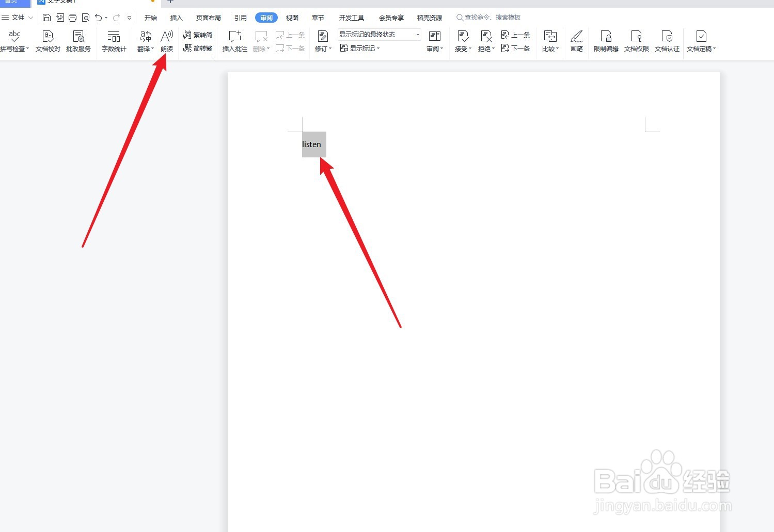Open the 开发工具 tab
Viewport: 774px width, 532px height.
pos(352,18)
